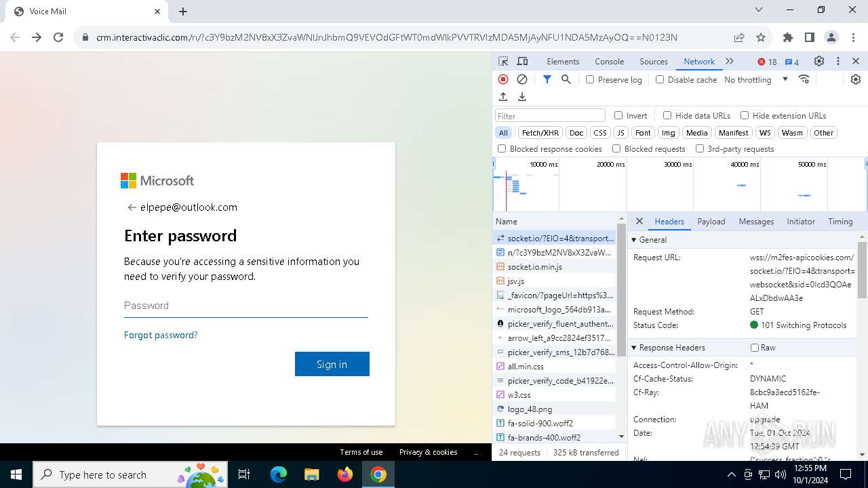Open Chrome extensions puzzle icon

pyautogui.click(x=788, y=37)
